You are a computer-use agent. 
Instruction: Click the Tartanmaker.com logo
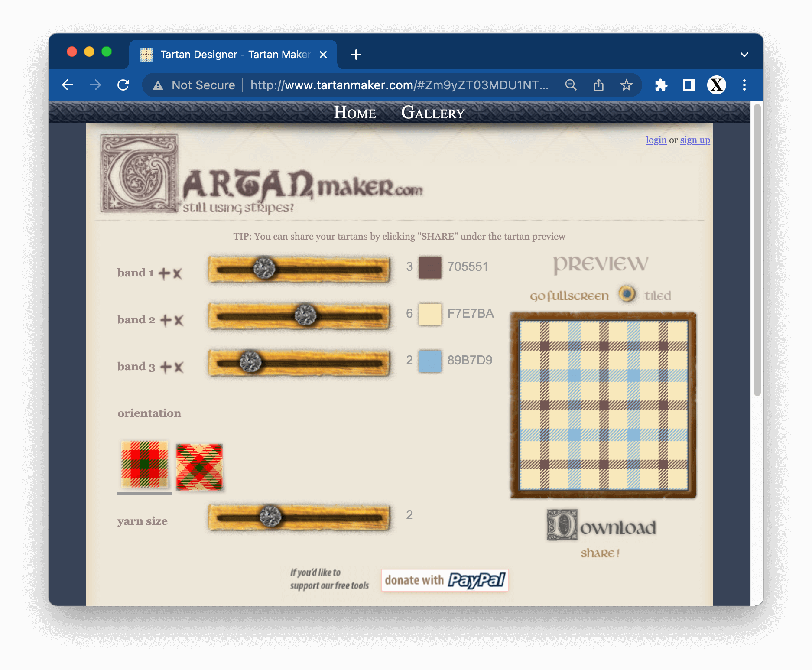tap(261, 174)
